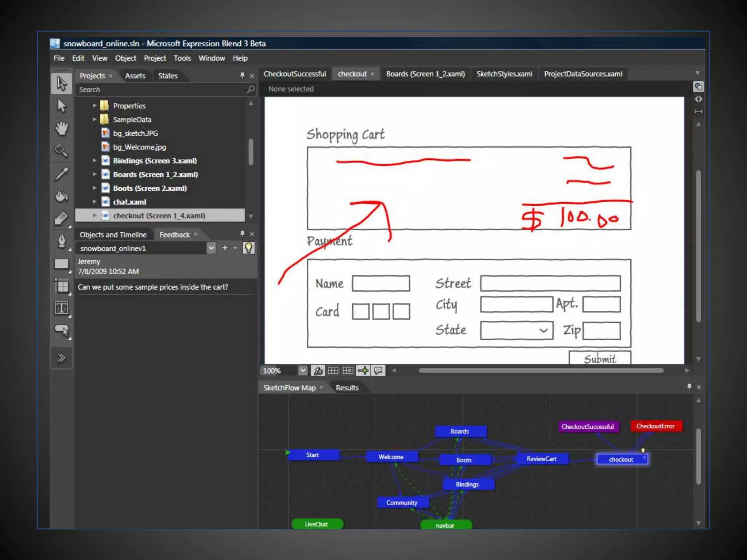Image resolution: width=747 pixels, height=560 pixels.
Task: Open the snowboard_onlinev1 feedback dropdown
Action: (x=211, y=248)
